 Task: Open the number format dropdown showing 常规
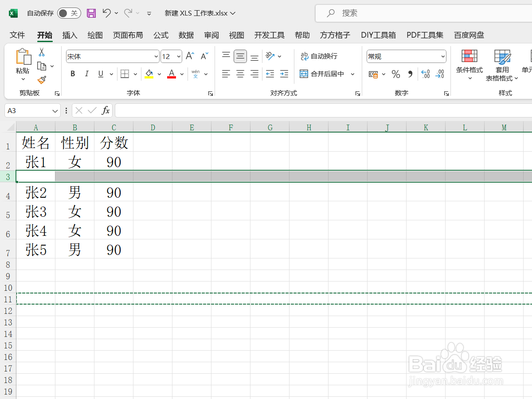point(442,56)
